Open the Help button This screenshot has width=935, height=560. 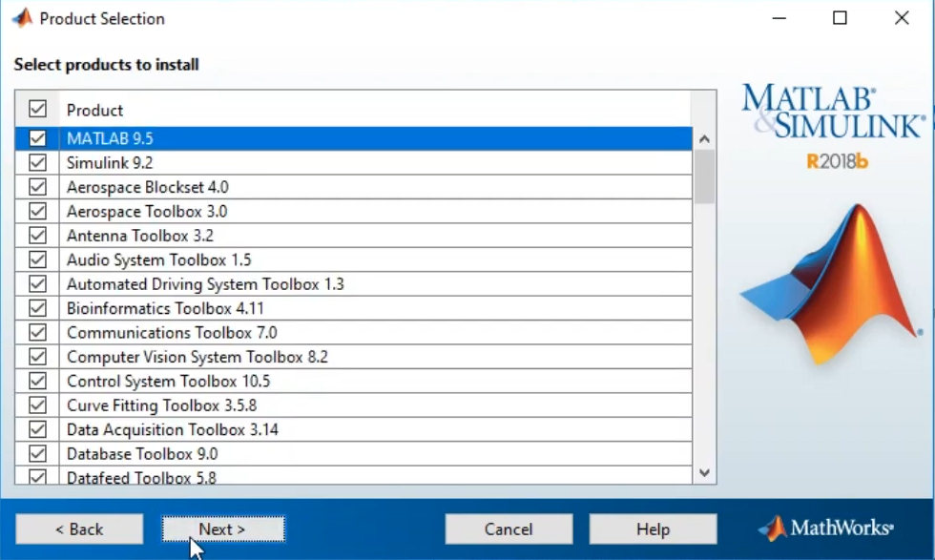653,529
